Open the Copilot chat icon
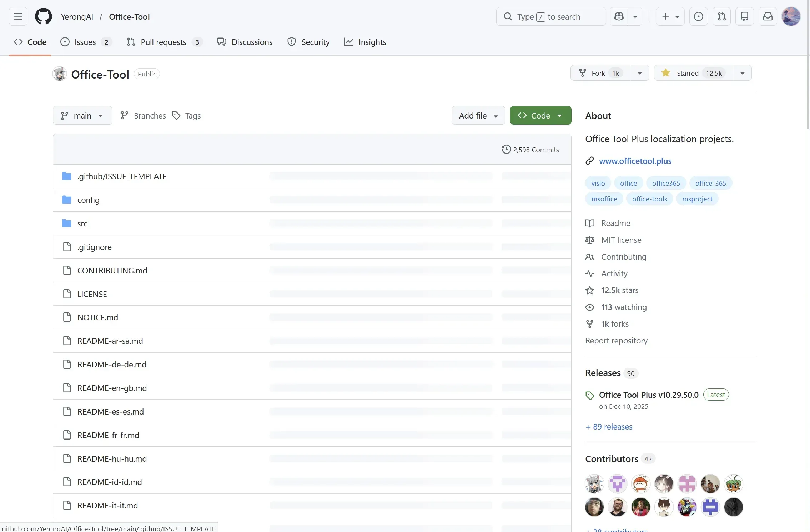Image resolution: width=810 pixels, height=532 pixels. coord(619,16)
